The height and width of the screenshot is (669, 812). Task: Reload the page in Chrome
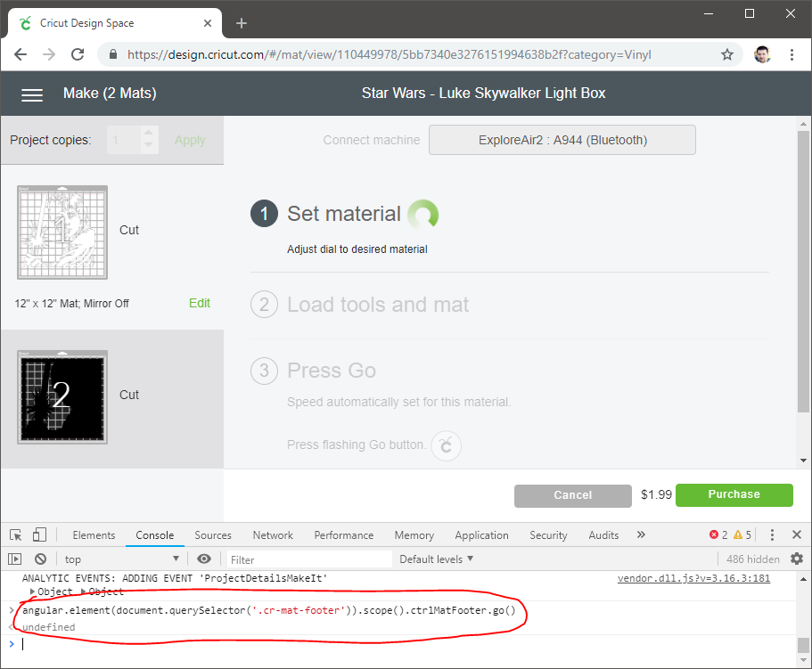(x=78, y=54)
